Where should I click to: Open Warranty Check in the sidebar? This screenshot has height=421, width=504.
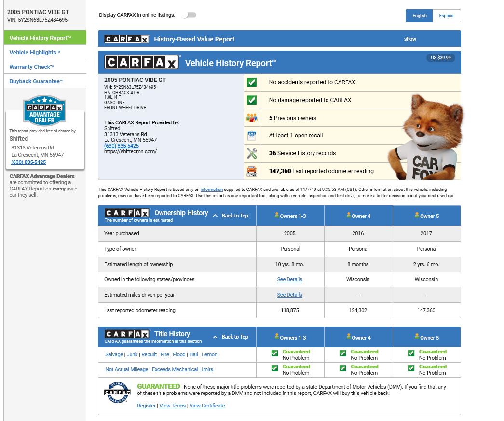click(x=45, y=67)
